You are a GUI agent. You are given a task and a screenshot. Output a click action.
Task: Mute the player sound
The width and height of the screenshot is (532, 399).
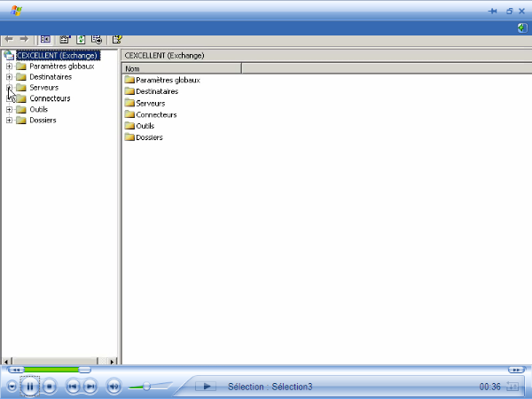click(113, 386)
